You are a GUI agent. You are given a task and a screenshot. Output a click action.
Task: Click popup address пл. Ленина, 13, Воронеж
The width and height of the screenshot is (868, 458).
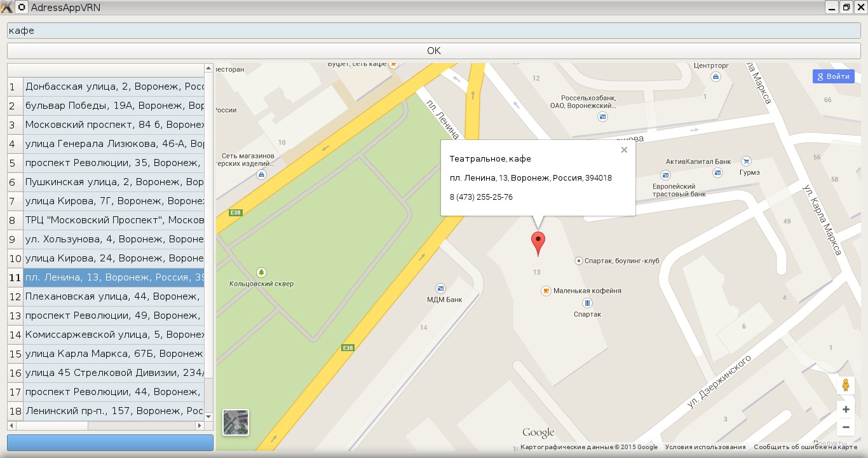tap(531, 178)
